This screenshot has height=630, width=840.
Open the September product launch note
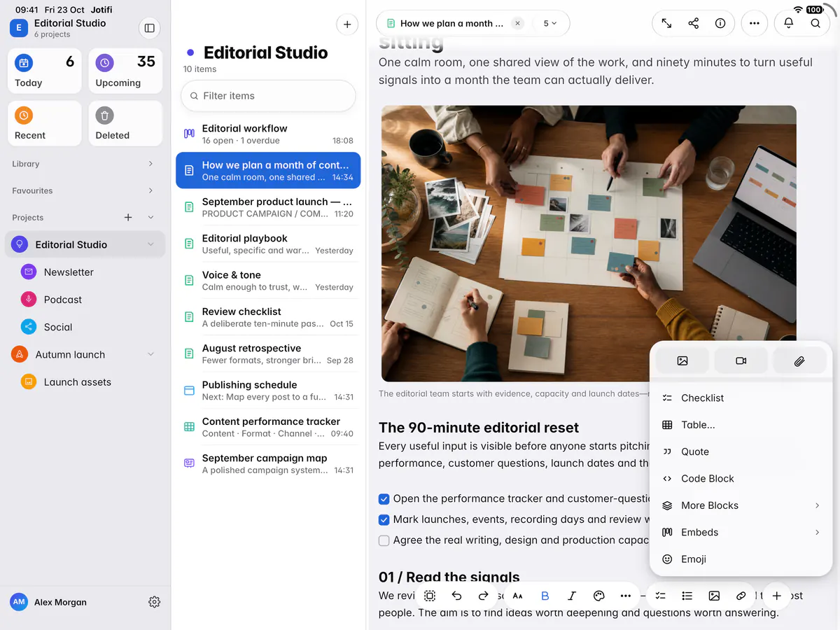click(268, 207)
